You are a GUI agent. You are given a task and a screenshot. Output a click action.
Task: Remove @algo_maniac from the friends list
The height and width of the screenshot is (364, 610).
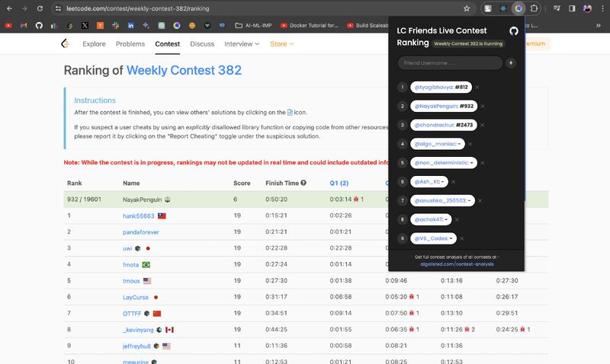coord(470,144)
